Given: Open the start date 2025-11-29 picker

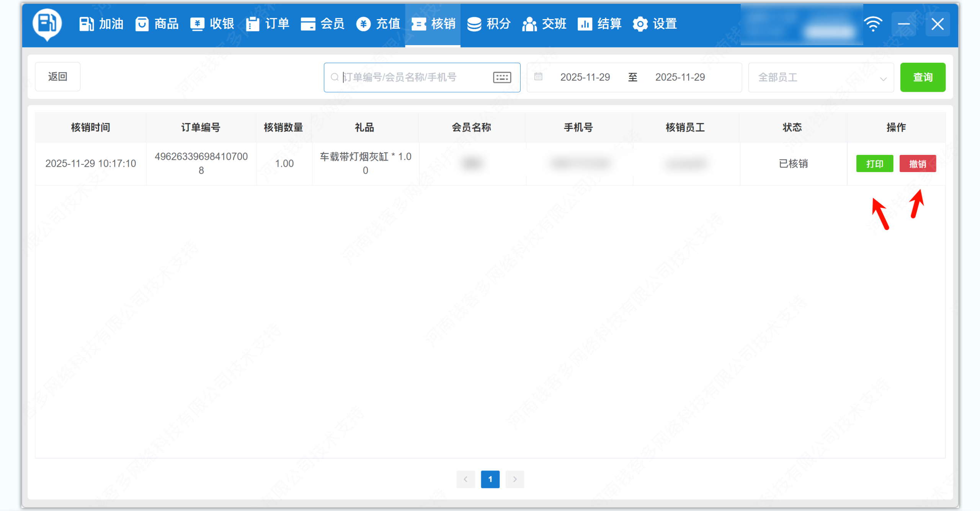Looking at the screenshot, I should tap(585, 77).
